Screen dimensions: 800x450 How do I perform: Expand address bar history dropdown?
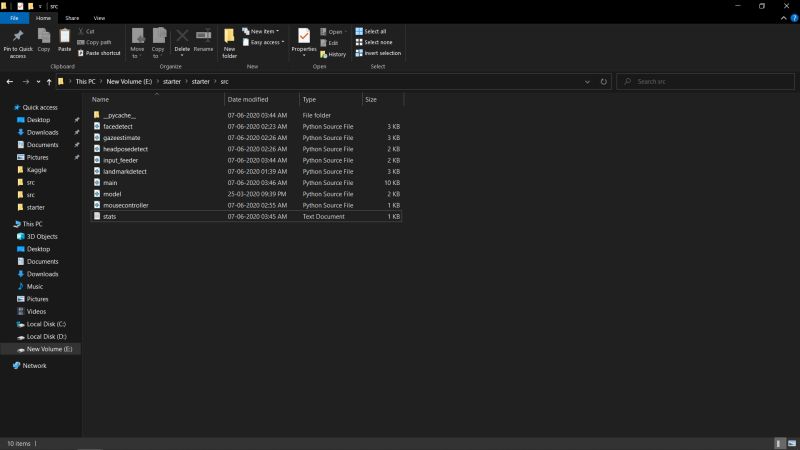[x=587, y=82]
